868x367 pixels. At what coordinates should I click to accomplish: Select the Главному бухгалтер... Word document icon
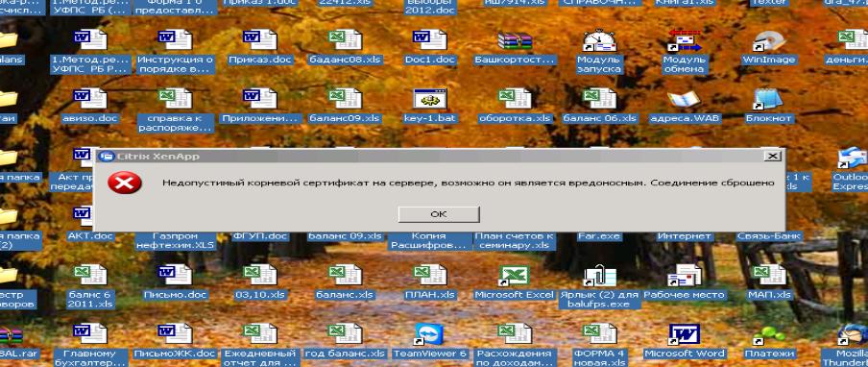pyautogui.click(x=90, y=333)
